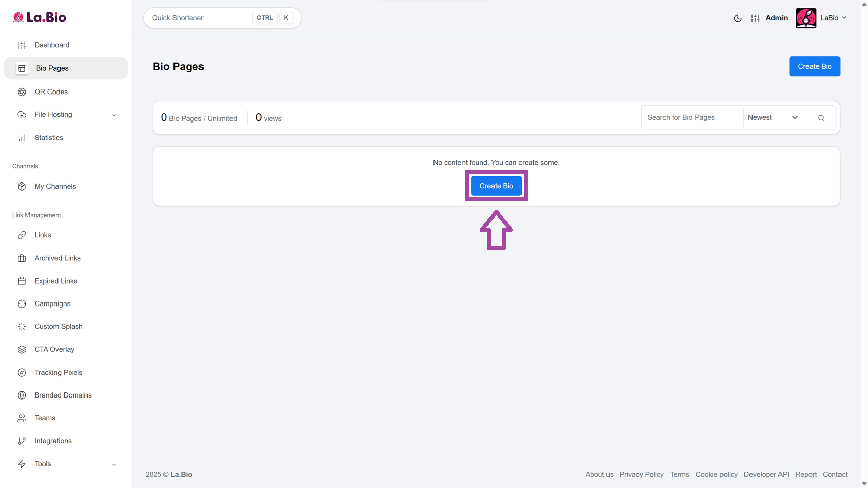The image size is (868, 488).
Task: Open the Newest sort dropdown
Action: tap(772, 118)
